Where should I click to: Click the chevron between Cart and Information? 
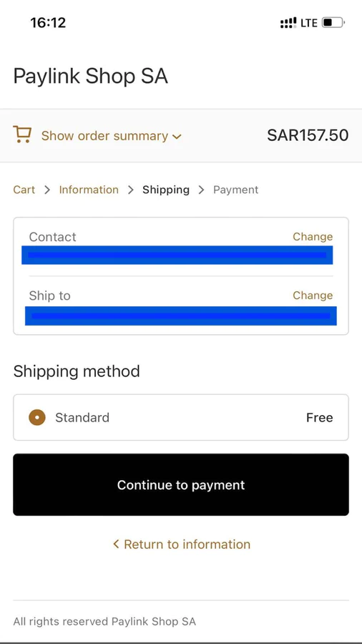pos(47,190)
